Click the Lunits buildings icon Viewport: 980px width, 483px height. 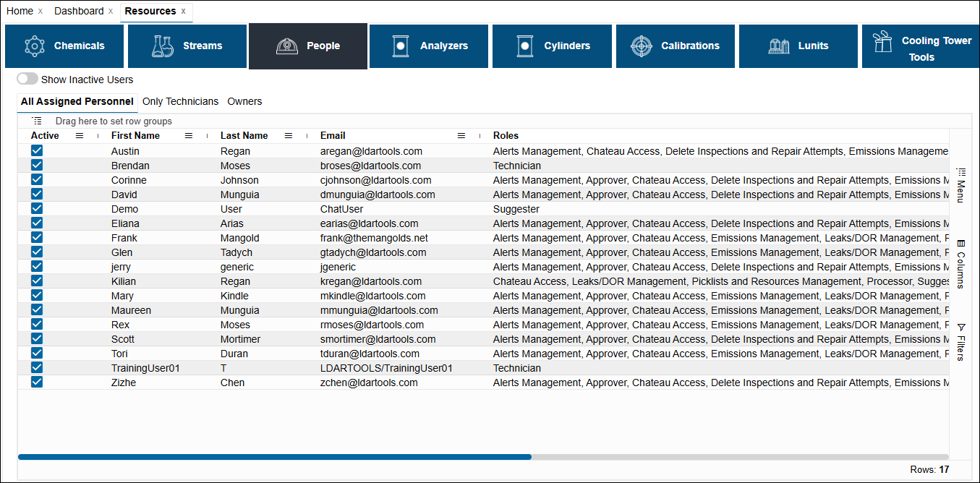pyautogui.click(x=778, y=46)
